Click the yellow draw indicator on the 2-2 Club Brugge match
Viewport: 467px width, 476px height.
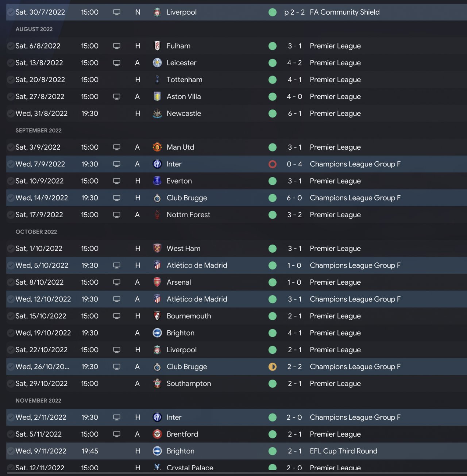(x=273, y=367)
